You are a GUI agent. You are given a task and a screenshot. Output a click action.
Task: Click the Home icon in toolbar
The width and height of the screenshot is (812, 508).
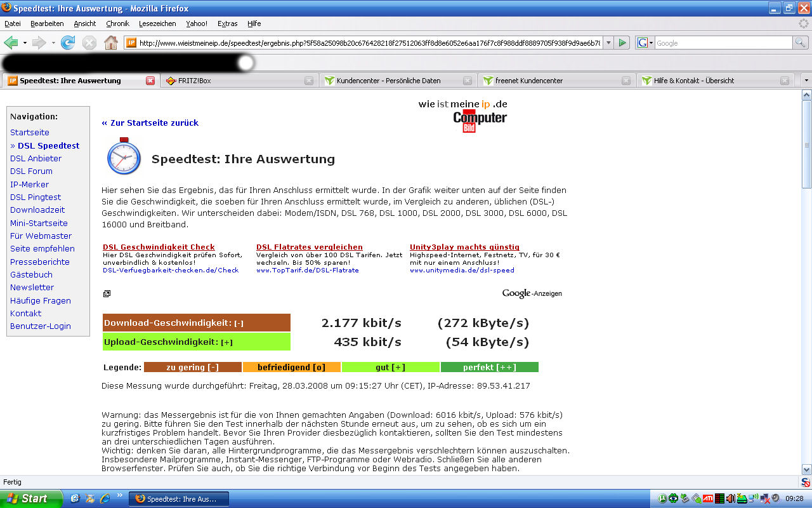pos(110,43)
